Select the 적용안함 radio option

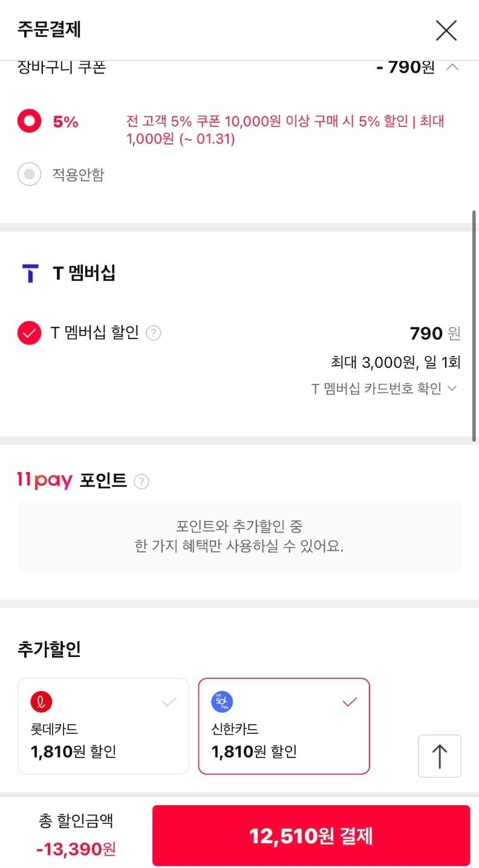coord(29,175)
